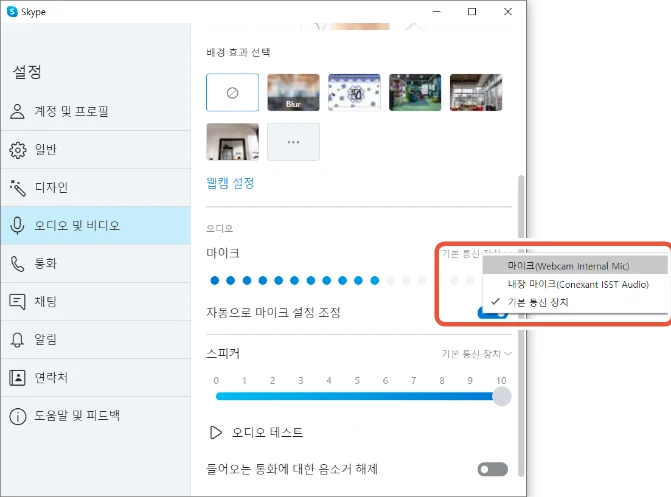Screen dimensions: 671x497
Task: Open 통화 settings section
Action: point(95,264)
